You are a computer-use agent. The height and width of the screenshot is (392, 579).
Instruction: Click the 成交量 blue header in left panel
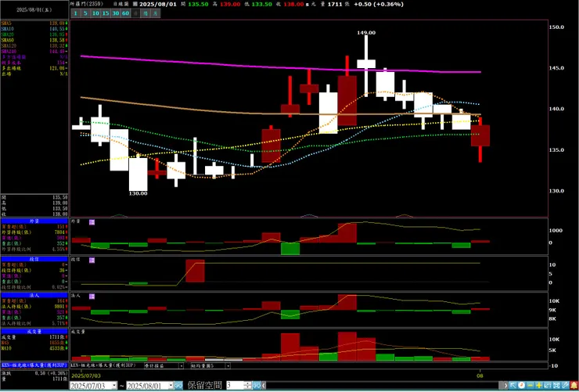tap(34, 332)
